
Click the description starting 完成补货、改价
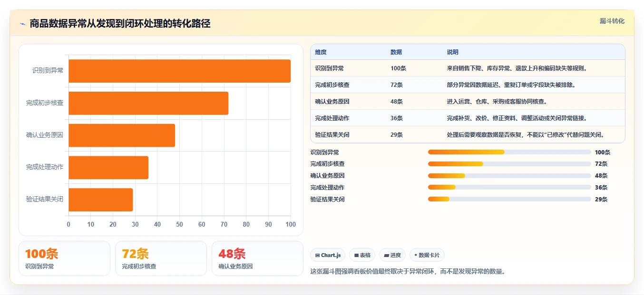(x=518, y=118)
